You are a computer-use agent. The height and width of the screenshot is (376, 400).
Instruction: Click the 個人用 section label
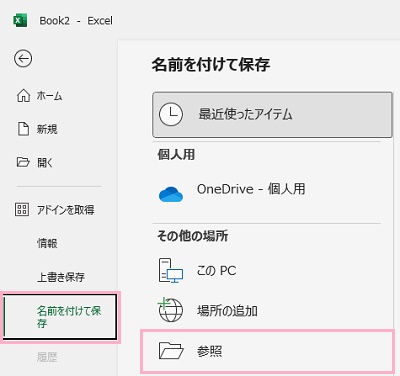pyautogui.click(x=176, y=155)
